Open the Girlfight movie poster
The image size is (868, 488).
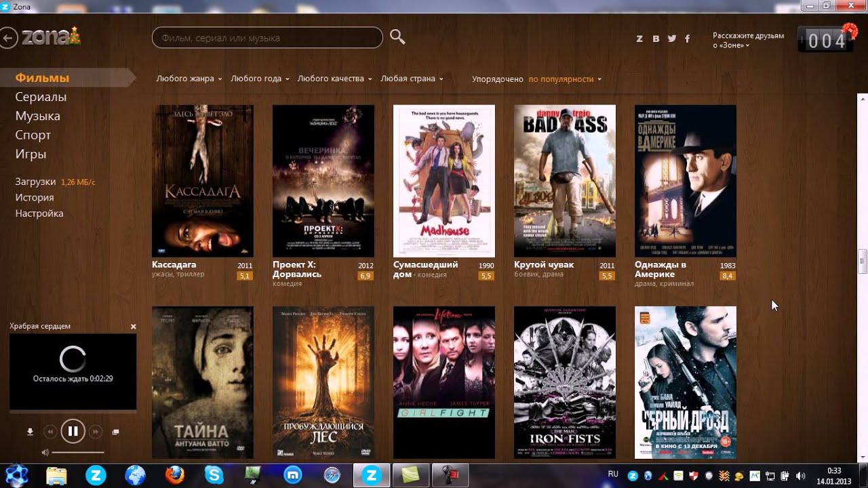pos(444,382)
